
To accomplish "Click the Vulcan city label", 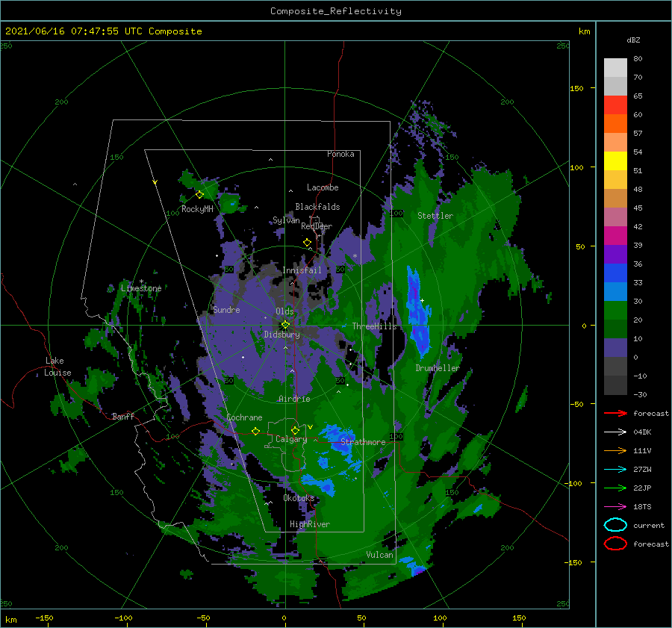I will click(379, 555).
